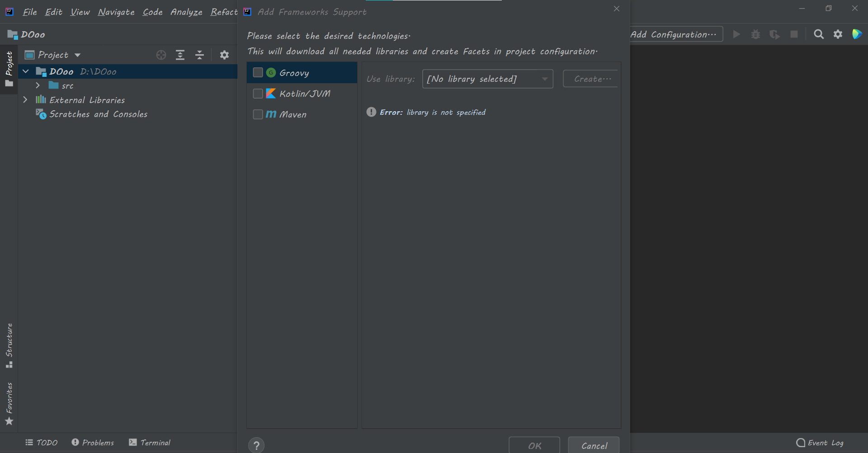The image size is (868, 453).
Task: Check the Maven framework option
Action: pyautogui.click(x=258, y=114)
